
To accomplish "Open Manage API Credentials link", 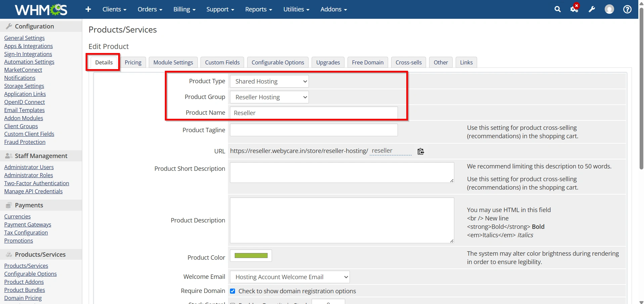I will pos(34,191).
